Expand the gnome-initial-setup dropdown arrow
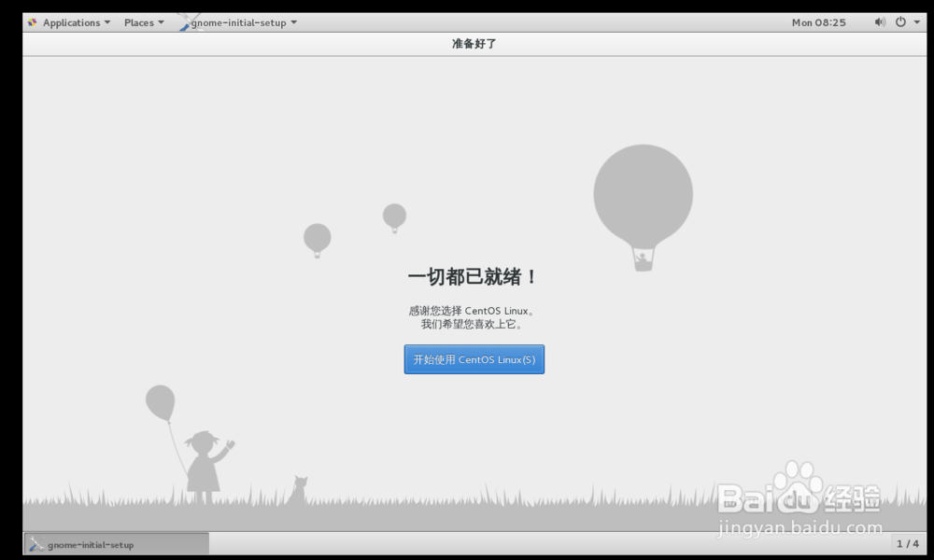Viewport: 934px width, 560px height. click(293, 22)
